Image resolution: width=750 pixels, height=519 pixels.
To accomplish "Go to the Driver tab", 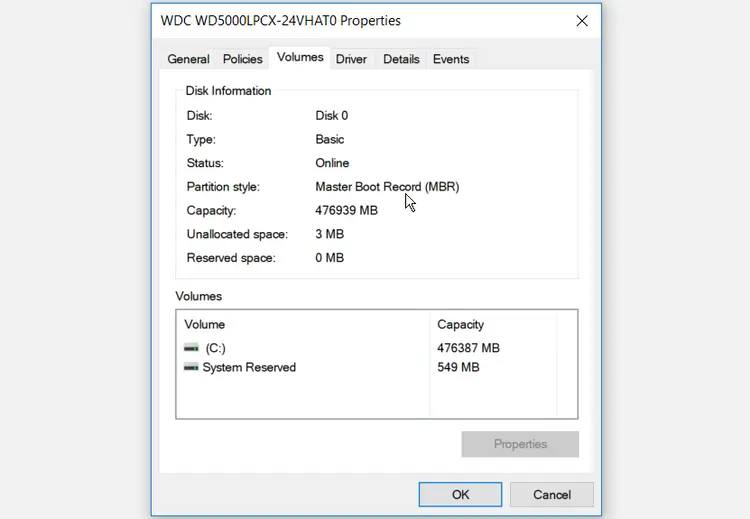I will (x=351, y=59).
